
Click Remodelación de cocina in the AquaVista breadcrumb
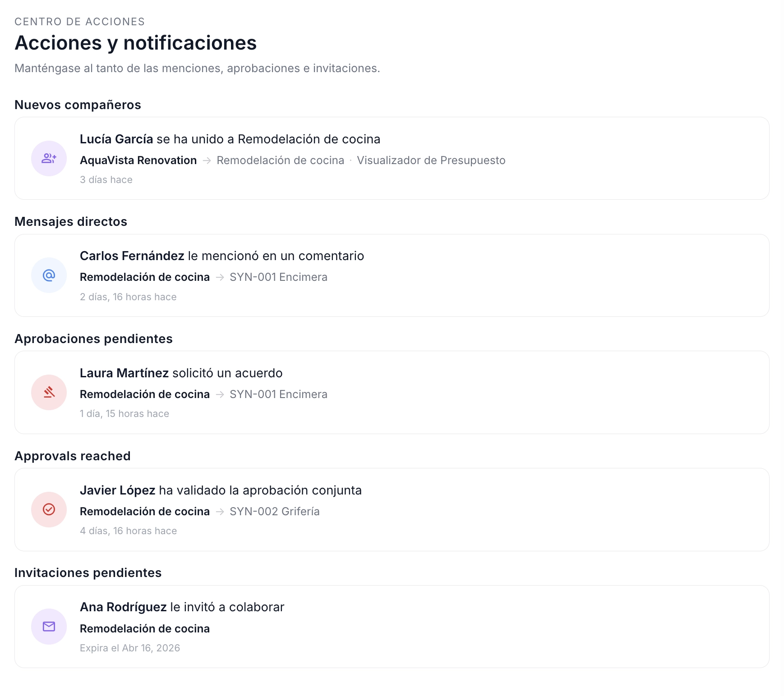point(280,160)
